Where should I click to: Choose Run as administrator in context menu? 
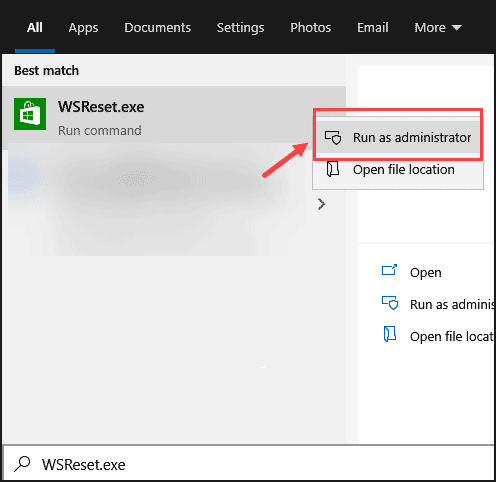398,137
